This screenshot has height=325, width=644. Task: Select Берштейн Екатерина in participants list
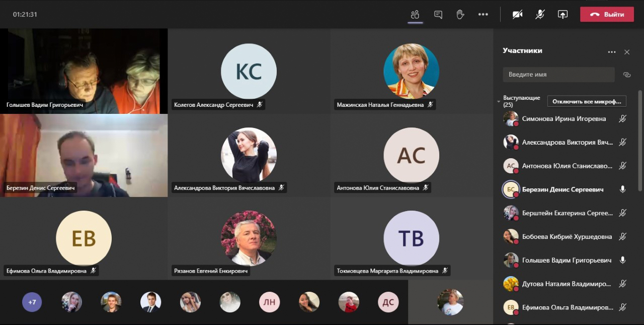click(x=567, y=213)
